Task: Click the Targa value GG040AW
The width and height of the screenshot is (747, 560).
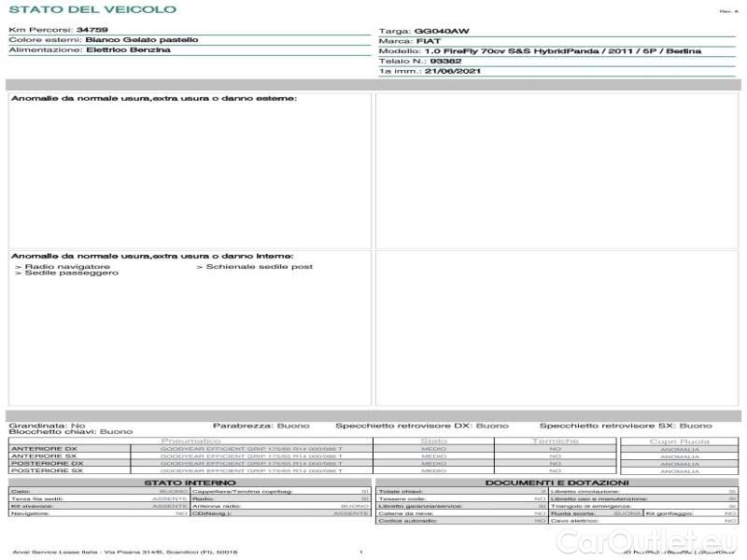Action: coord(442,31)
